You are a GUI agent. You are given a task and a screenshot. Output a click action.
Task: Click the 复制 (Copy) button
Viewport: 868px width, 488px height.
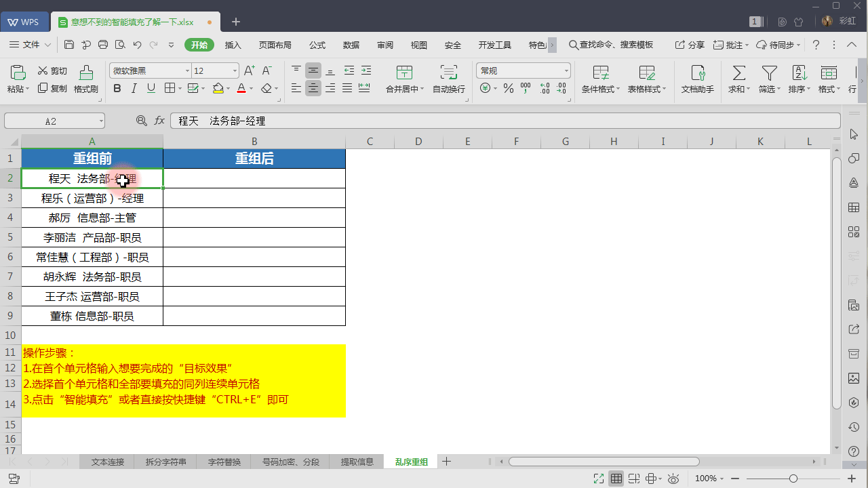pos(52,89)
